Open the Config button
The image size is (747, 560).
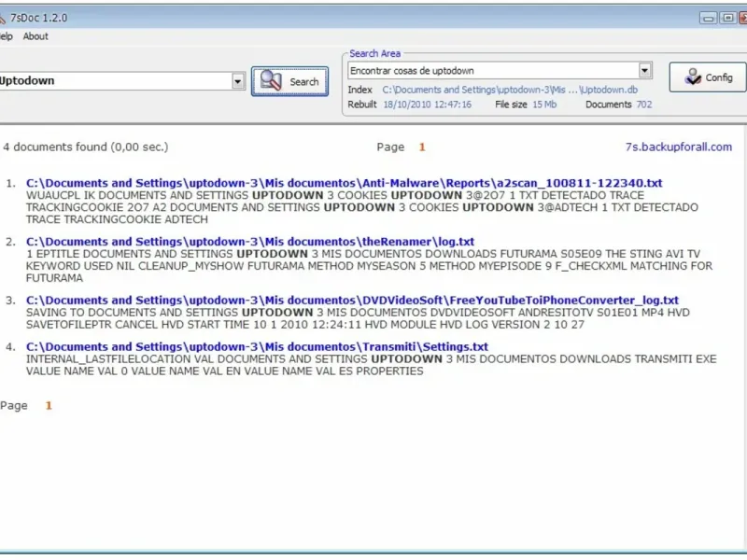[x=708, y=77]
